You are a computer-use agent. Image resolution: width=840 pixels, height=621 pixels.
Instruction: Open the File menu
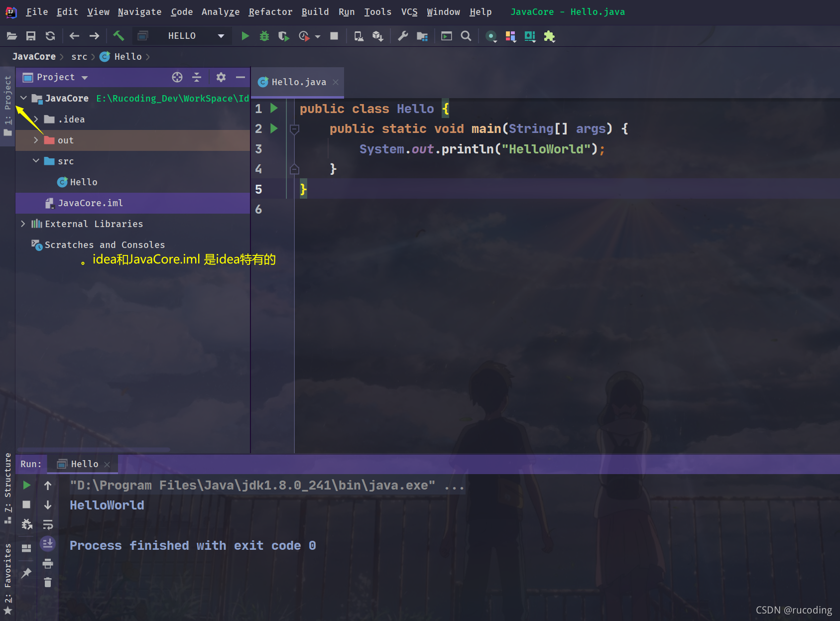click(x=37, y=11)
